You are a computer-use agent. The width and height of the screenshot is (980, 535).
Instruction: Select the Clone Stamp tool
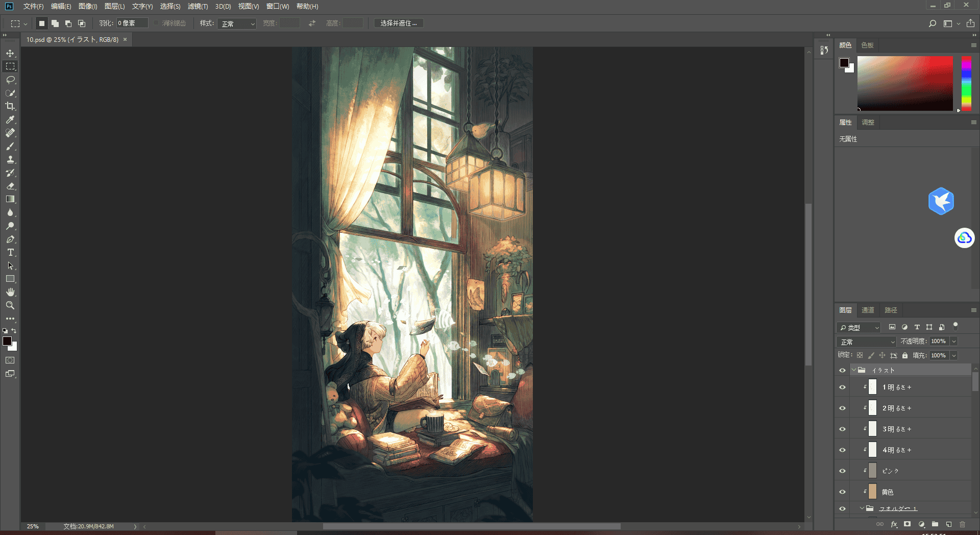(x=10, y=159)
